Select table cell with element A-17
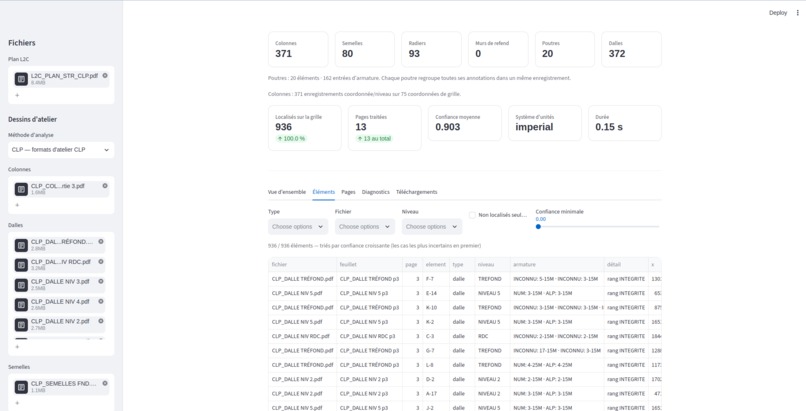Viewport: 806px width, 411px height. 436,394
